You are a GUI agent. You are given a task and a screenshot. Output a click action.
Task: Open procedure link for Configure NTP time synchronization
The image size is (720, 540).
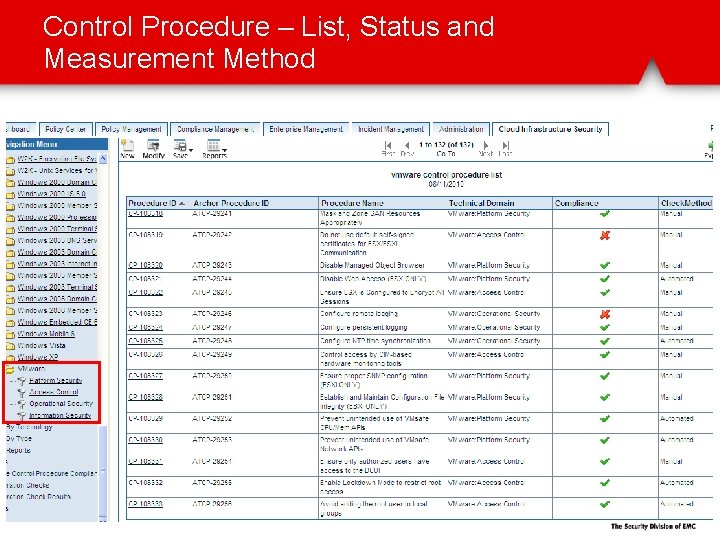[x=145, y=341]
